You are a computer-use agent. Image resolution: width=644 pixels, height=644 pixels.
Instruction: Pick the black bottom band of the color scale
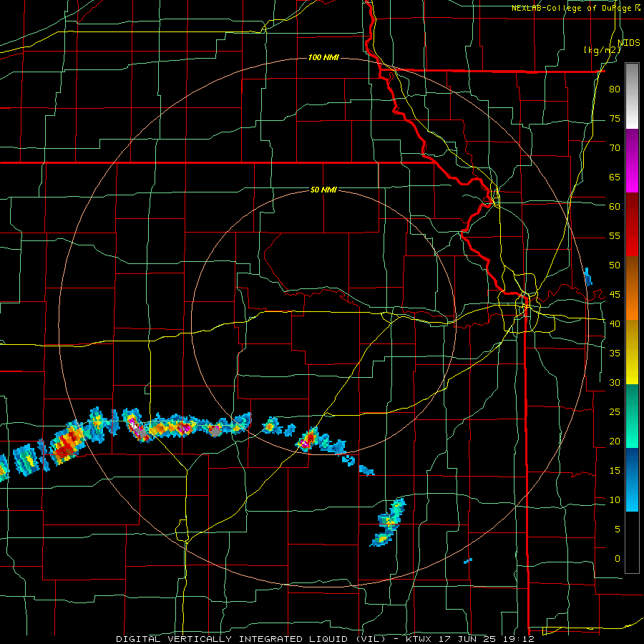click(632, 542)
